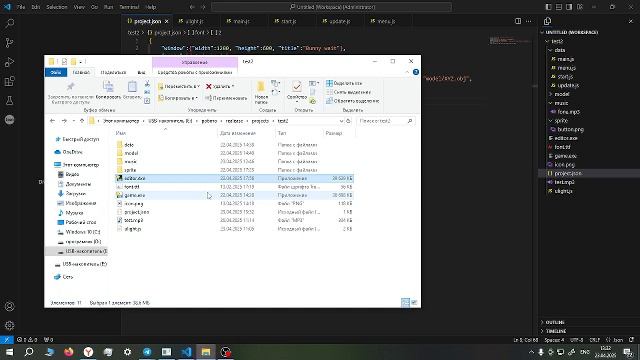640x360 pixels.
Task: Open the Selection menu in VS Code
Action: coord(57,7)
